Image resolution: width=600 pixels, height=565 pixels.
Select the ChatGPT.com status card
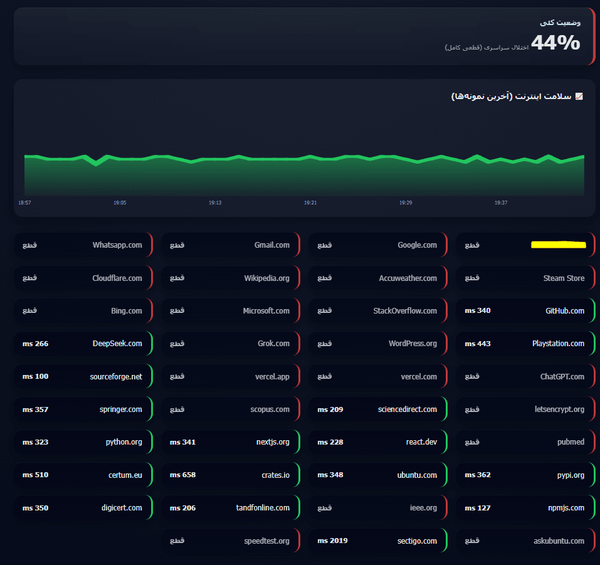pyautogui.click(x=526, y=376)
